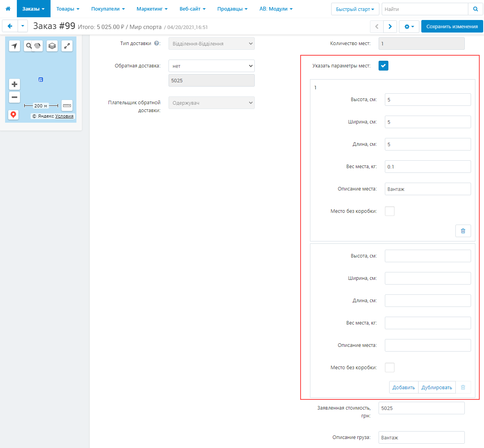Go to the next order arrow

coord(390,27)
